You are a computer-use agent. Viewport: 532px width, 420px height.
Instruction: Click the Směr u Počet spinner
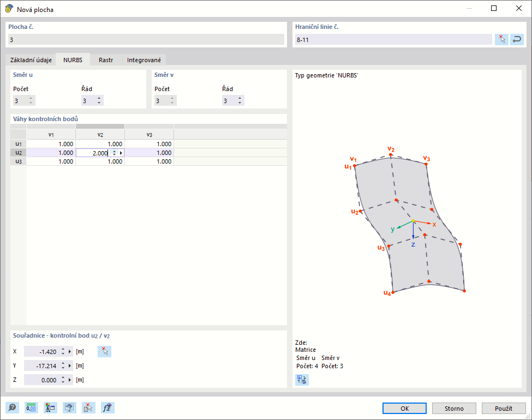31,100
